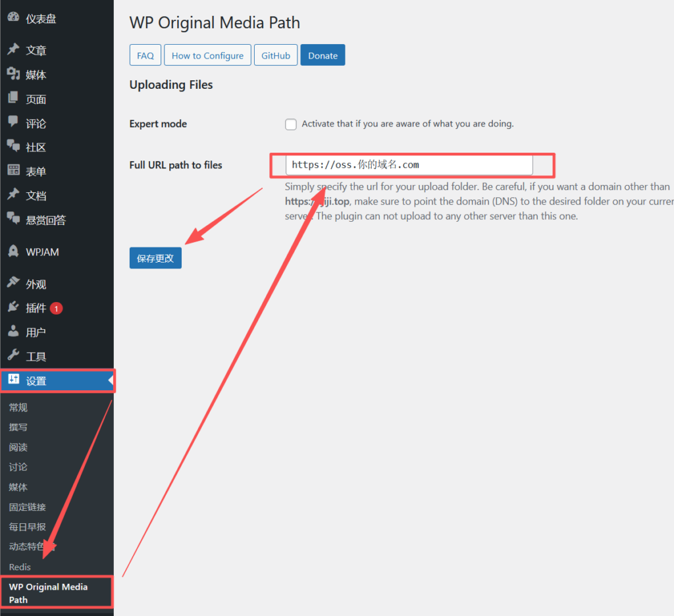Image resolution: width=674 pixels, height=616 pixels.
Task: Click the Donate button
Action: (x=323, y=55)
